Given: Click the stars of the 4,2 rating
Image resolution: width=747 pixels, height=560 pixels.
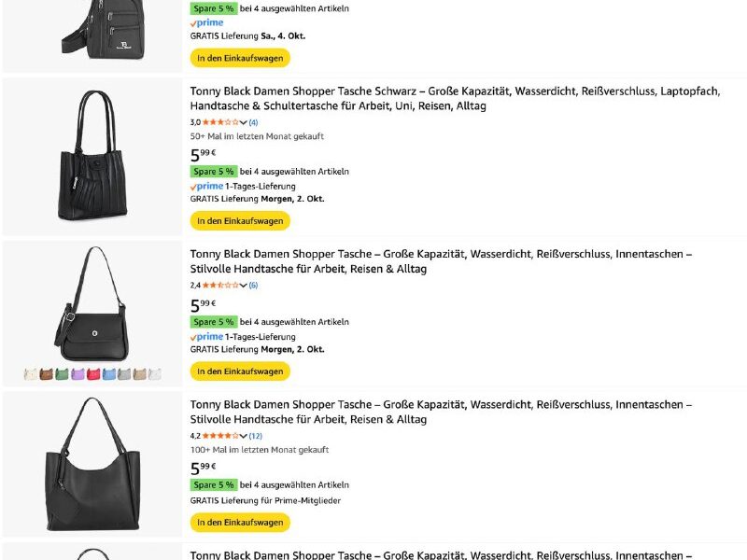Looking at the screenshot, I should [220, 436].
